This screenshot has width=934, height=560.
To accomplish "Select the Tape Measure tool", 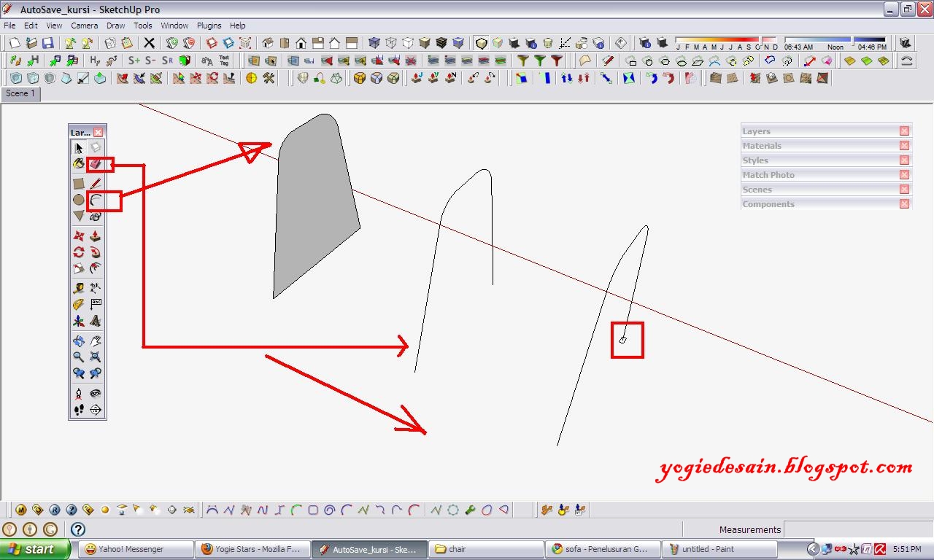I will tap(78, 287).
